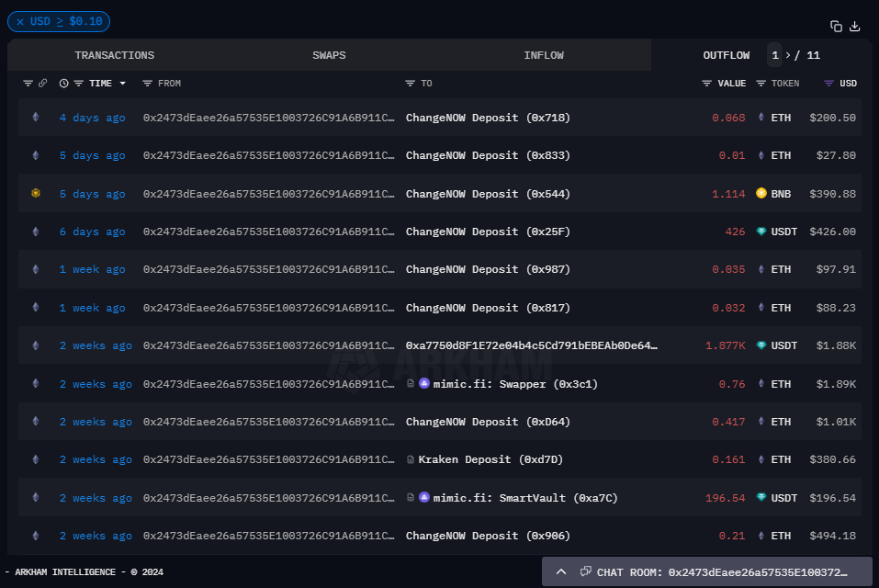Filter by the VALUE column
The width and height of the screenshot is (879, 588).
[706, 84]
